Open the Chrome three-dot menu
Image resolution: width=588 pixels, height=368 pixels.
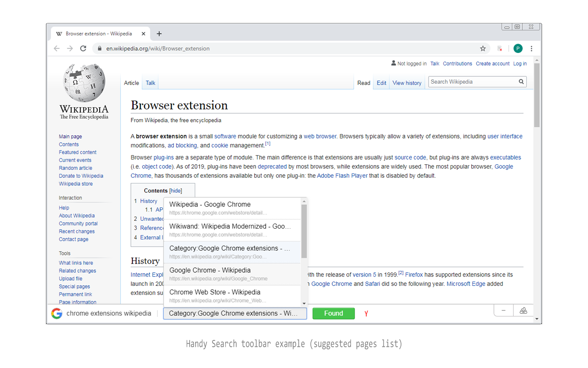tap(531, 48)
